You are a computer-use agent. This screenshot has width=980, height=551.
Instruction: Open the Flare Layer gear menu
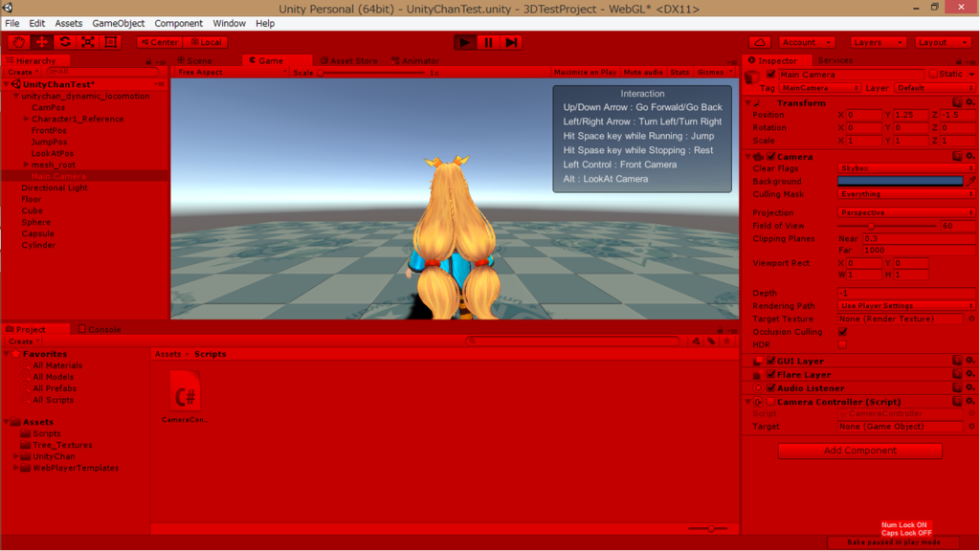tap(970, 374)
